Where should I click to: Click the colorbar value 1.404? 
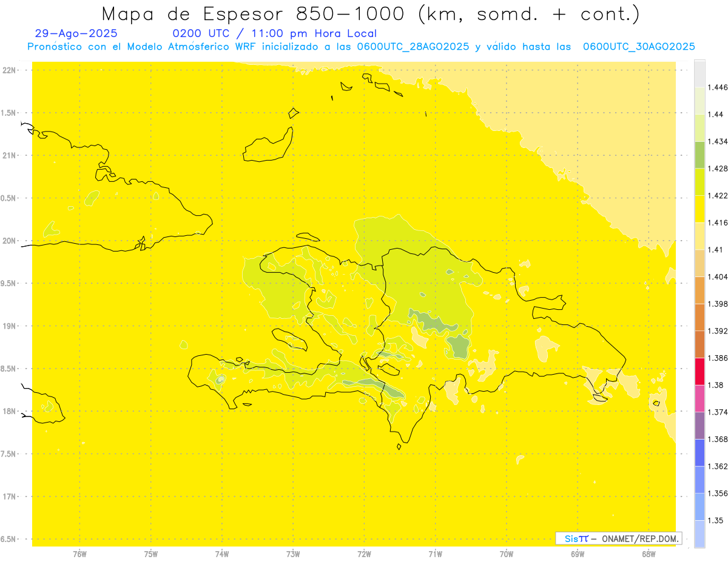(718, 276)
